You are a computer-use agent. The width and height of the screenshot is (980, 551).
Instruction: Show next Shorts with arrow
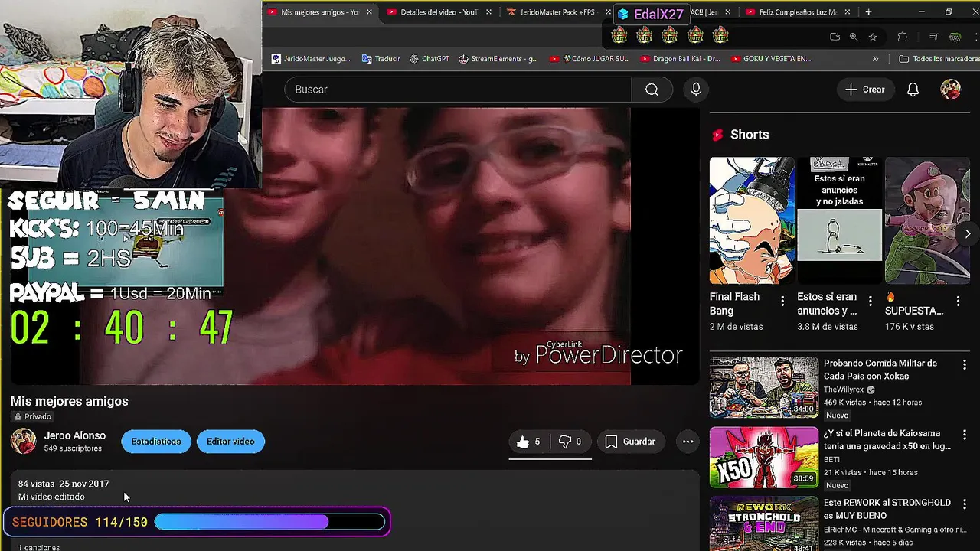tap(968, 234)
